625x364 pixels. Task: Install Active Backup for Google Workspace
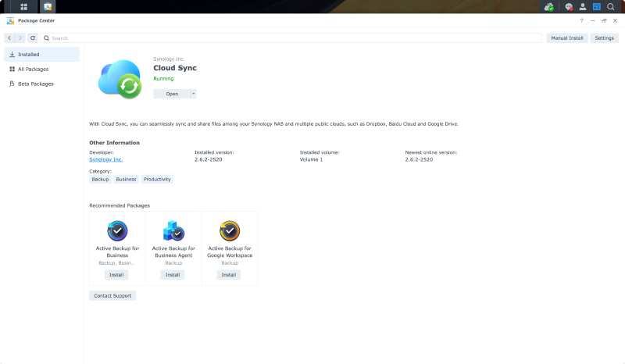tap(229, 275)
